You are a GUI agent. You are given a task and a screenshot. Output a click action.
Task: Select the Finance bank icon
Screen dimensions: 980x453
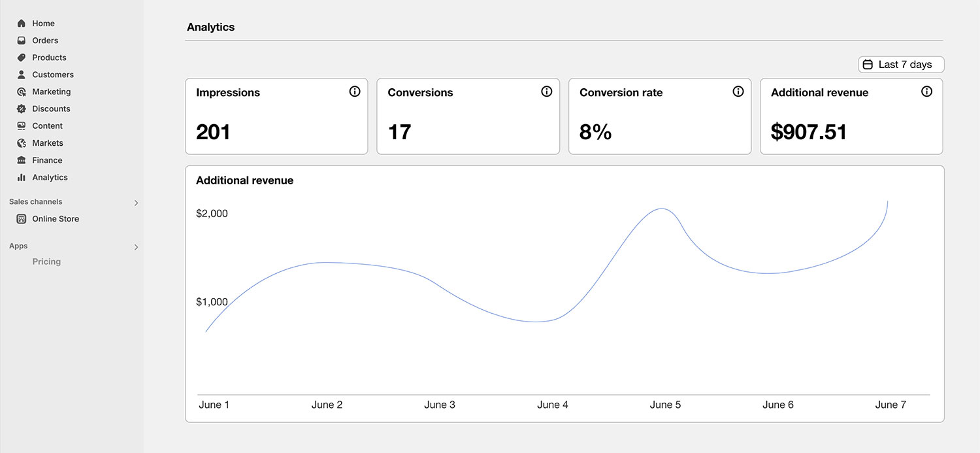(22, 160)
